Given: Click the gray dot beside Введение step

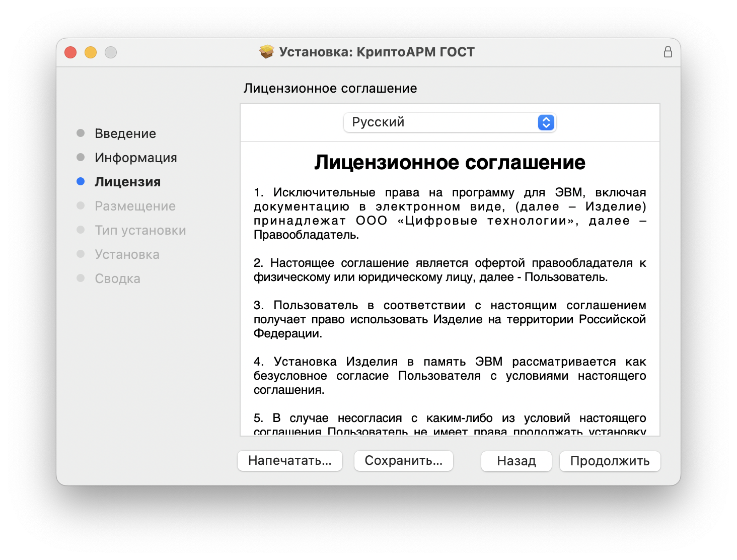Looking at the screenshot, I should [81, 133].
